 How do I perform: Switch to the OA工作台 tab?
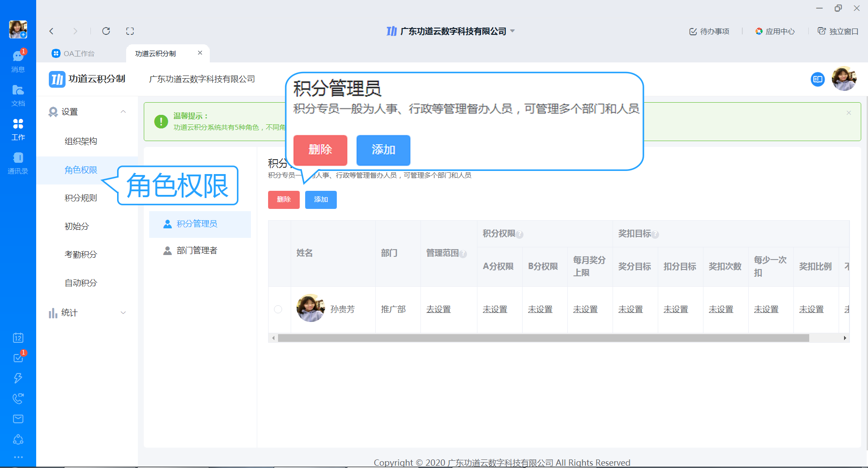coord(73,53)
